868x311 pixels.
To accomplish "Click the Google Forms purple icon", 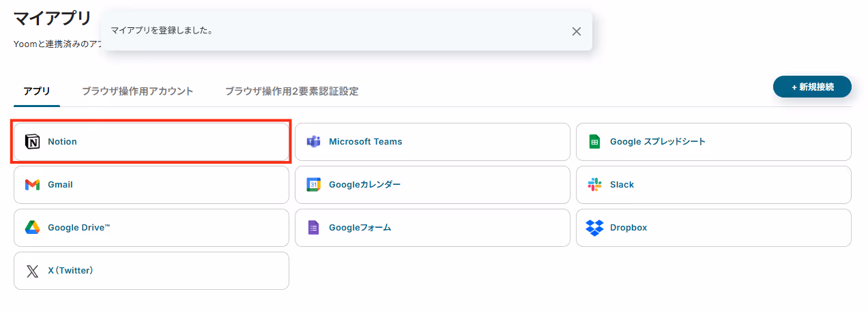I will click(x=313, y=228).
